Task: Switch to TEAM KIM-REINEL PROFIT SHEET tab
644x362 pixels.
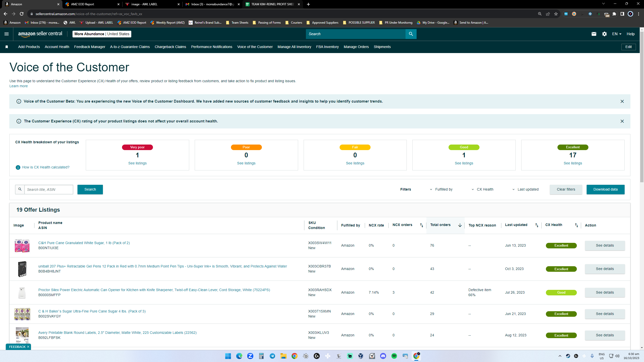Action: point(272,4)
